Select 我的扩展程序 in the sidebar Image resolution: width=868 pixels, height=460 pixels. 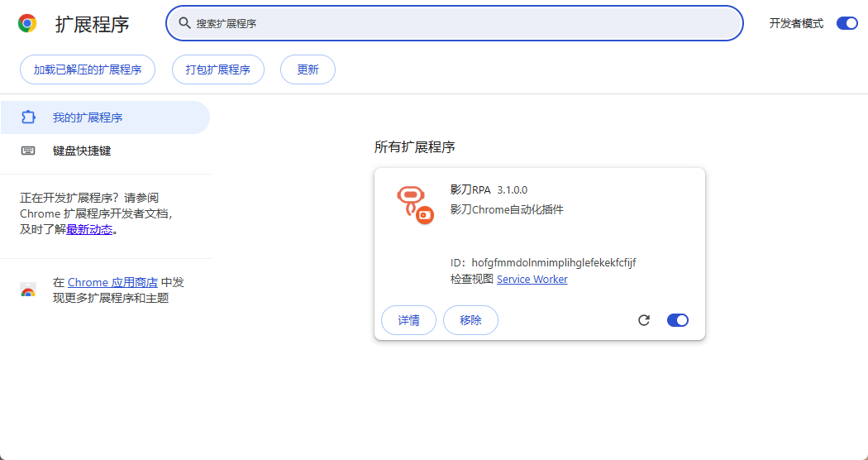click(x=88, y=117)
